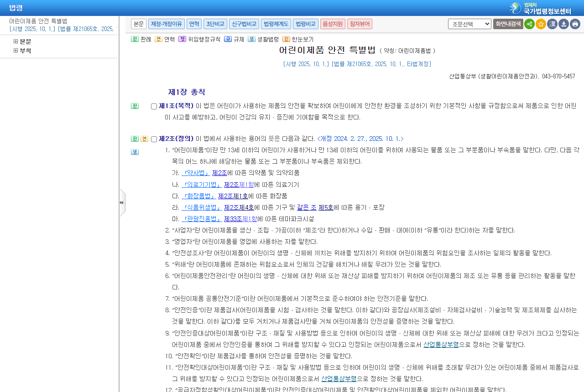Viewport: 584px width, 392px height.
Task: Click the 판 판례 legend icon
Action: [x=135, y=39]
